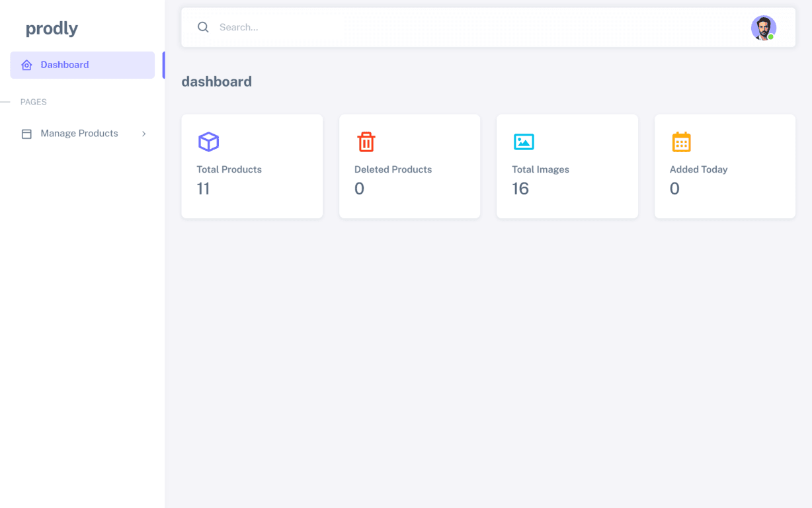Click the dashboard page heading

[x=216, y=81]
